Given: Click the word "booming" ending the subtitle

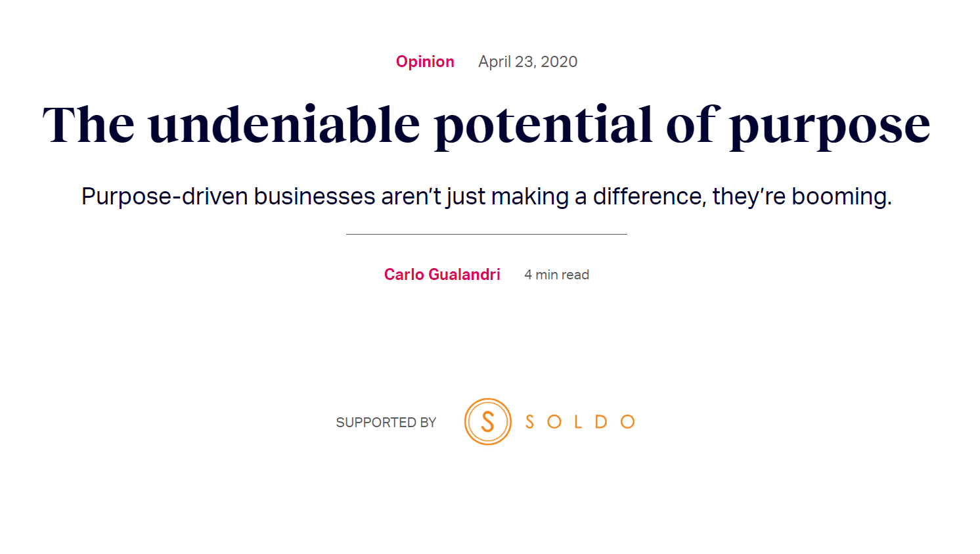Looking at the screenshot, I should click(841, 197).
